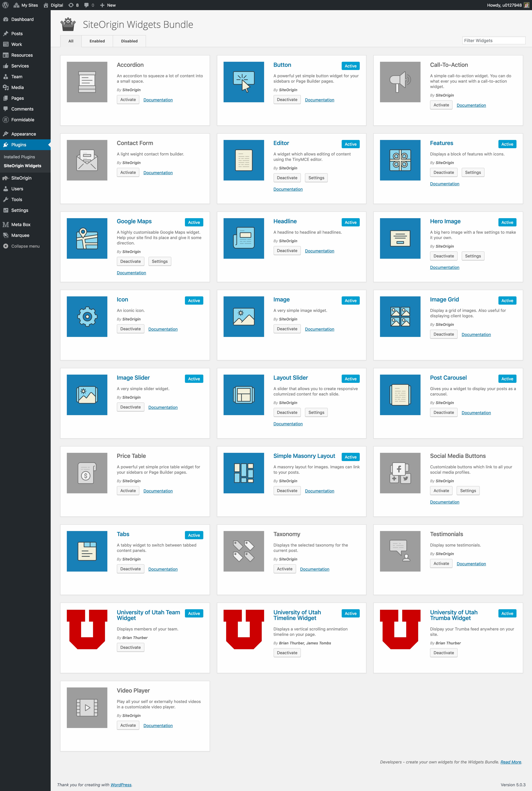532x791 pixels.
Task: Open Layout Slider Settings
Action: 316,412
